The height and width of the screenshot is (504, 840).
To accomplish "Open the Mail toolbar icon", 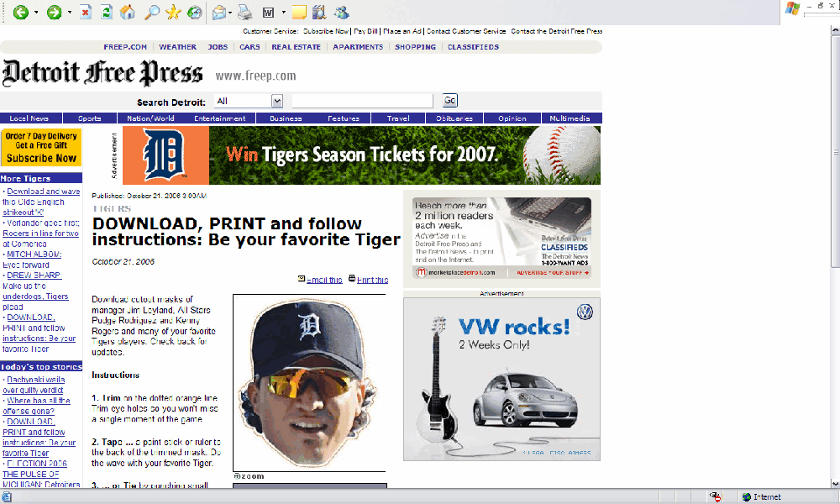I will [218, 12].
